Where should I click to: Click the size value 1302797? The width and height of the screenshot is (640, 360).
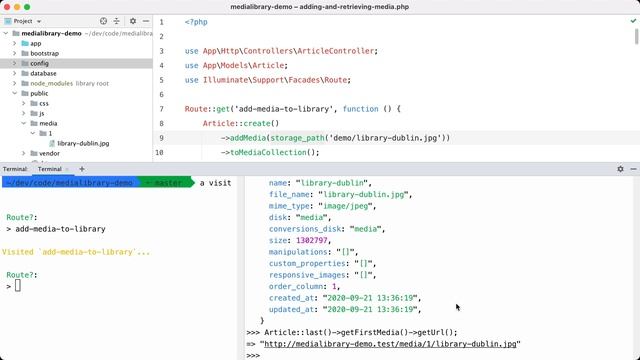point(311,240)
